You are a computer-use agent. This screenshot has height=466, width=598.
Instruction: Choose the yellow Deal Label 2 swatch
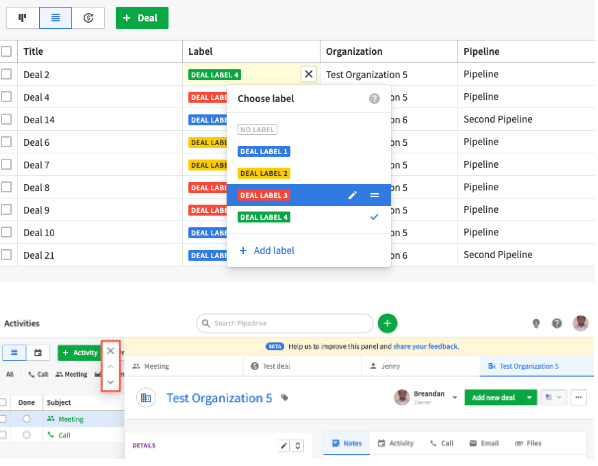[x=264, y=174]
